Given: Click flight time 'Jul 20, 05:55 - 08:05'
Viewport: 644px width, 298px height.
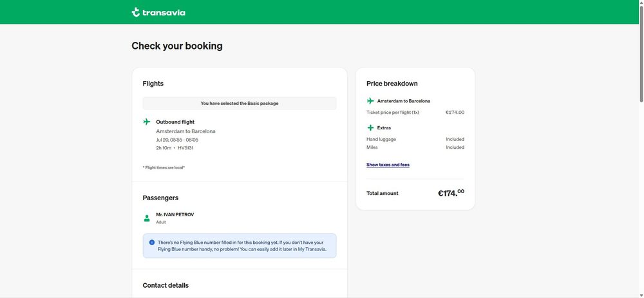Looking at the screenshot, I should 177,140.
